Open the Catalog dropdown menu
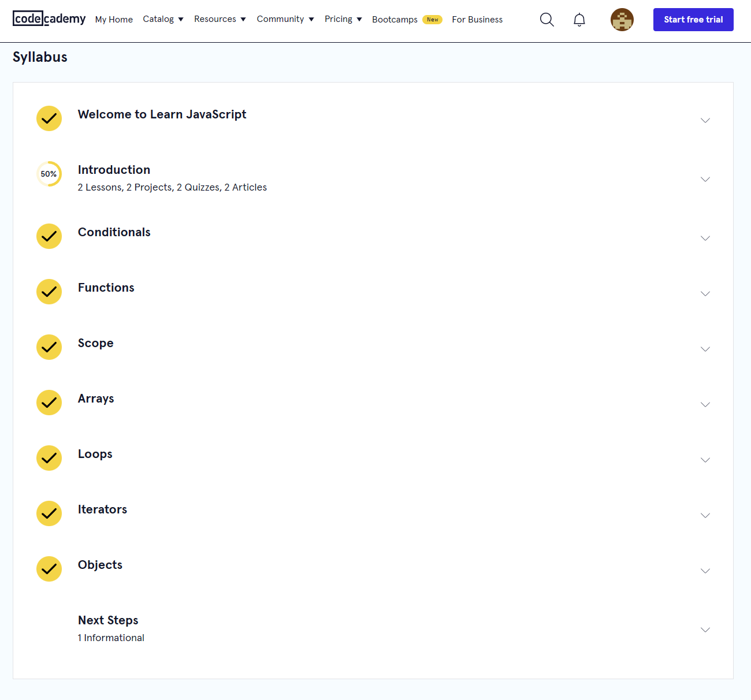The height and width of the screenshot is (700, 751). coord(163,19)
